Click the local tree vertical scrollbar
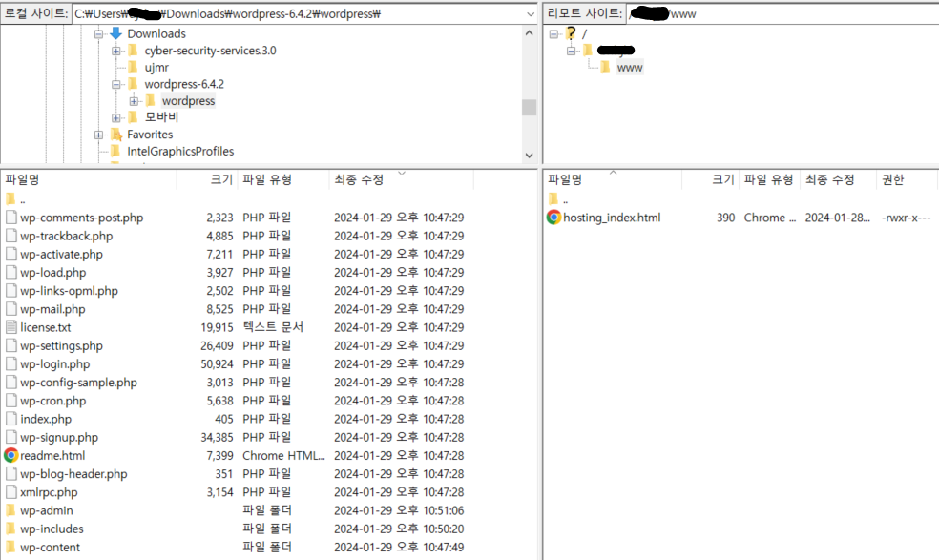 pos(529,108)
